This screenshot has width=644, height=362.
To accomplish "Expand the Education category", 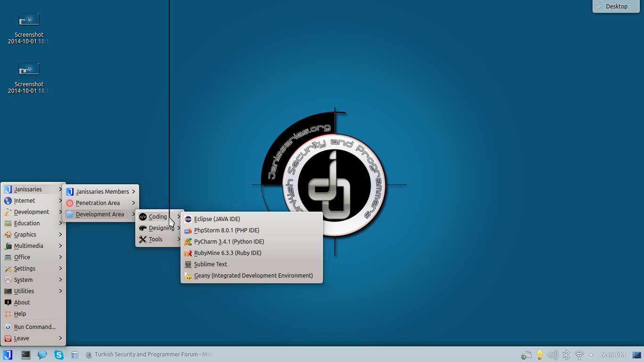I will point(33,223).
